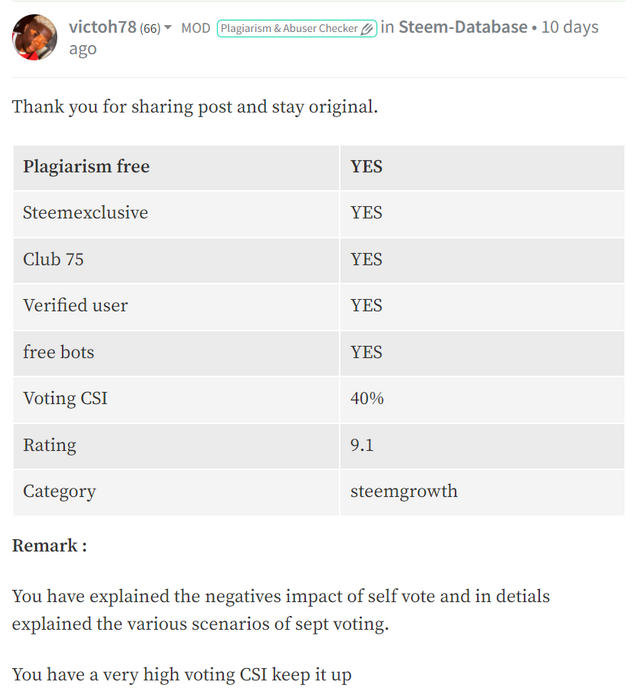Screen dimensions: 640x696
Task: Open the victoh78 username link
Action: tap(102, 27)
